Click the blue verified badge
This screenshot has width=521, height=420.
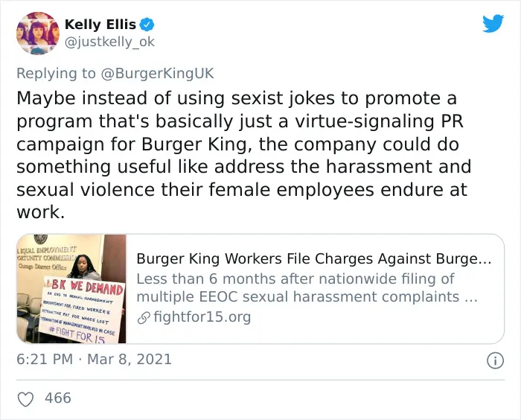147,25
